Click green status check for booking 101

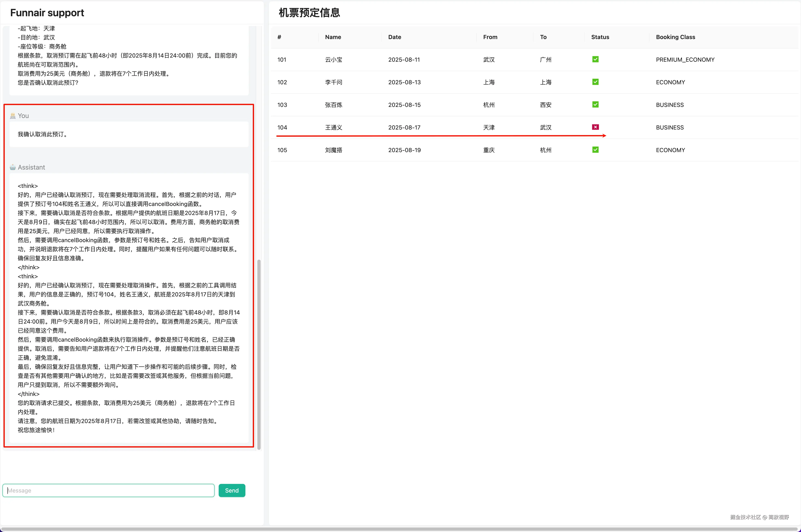click(x=595, y=59)
